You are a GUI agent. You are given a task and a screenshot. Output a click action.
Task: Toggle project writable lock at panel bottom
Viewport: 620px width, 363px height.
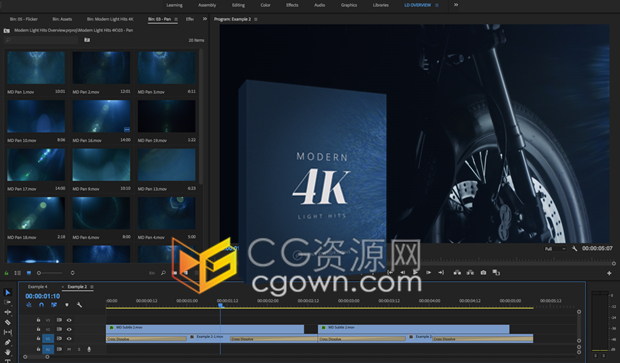coord(6,273)
